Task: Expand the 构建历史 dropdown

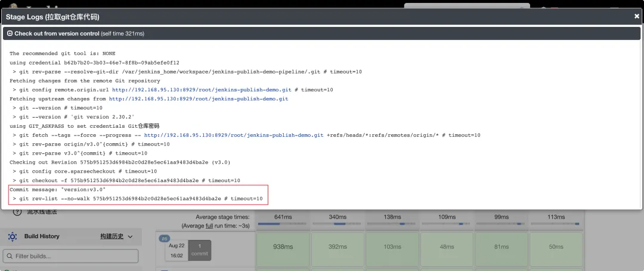Action: click(117, 236)
